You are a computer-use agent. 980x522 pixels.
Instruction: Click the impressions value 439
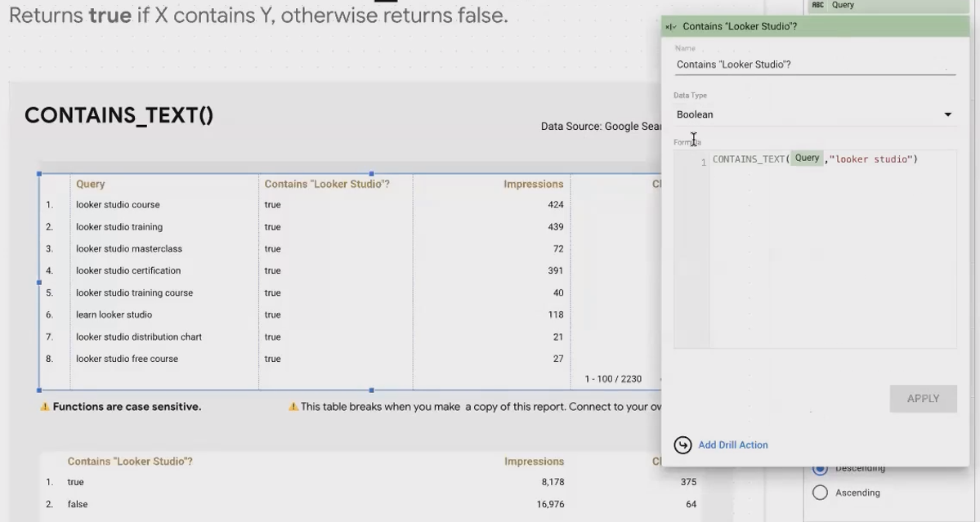(556, 227)
